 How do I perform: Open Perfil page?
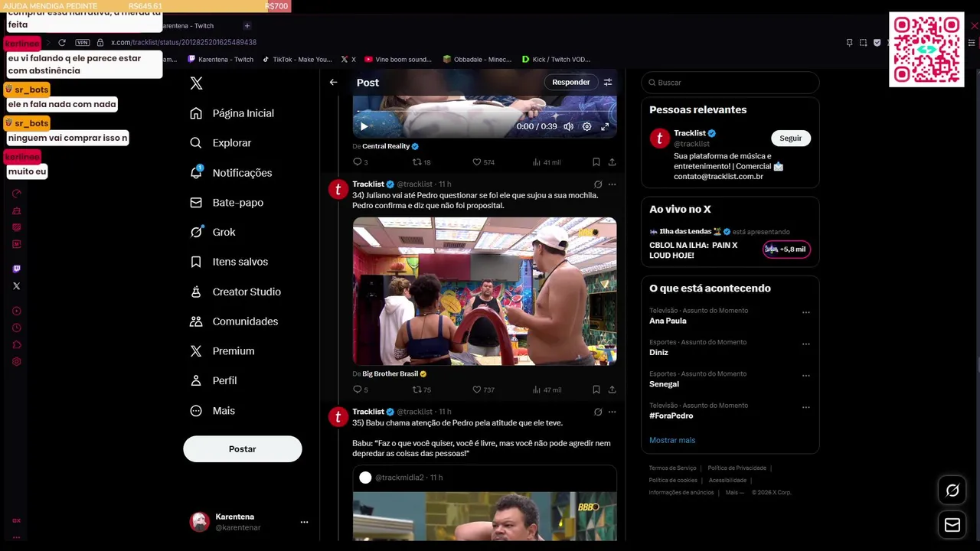pyautogui.click(x=213, y=381)
